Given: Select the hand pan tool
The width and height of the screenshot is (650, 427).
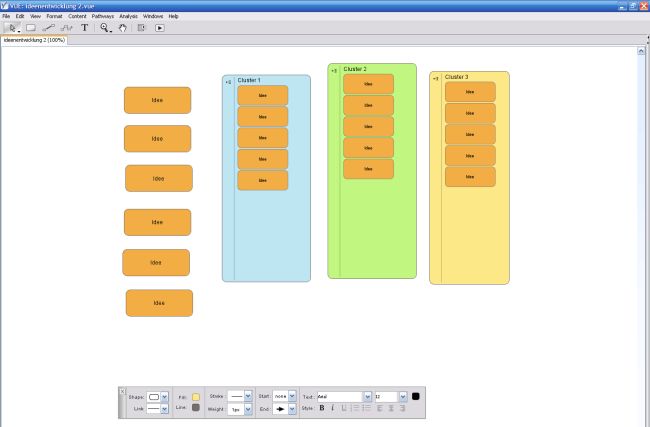Looking at the screenshot, I should tap(123, 28).
